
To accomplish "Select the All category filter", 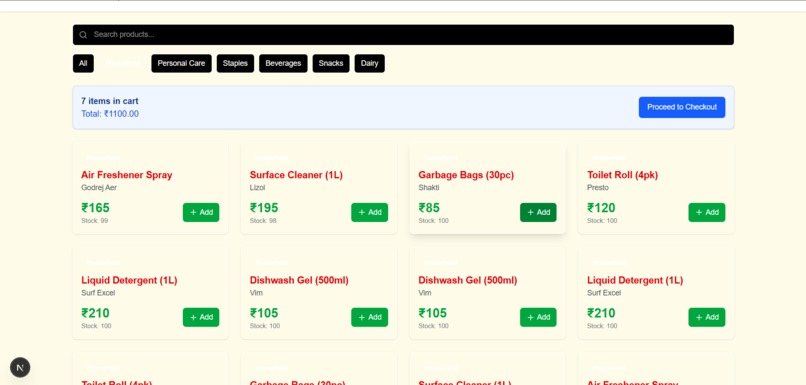I will point(83,63).
